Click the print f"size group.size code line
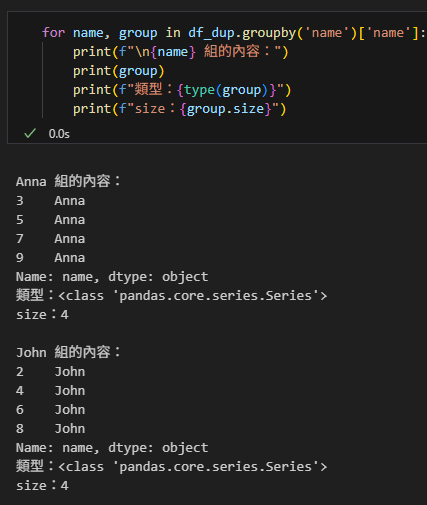The width and height of the screenshot is (427, 505). click(179, 109)
